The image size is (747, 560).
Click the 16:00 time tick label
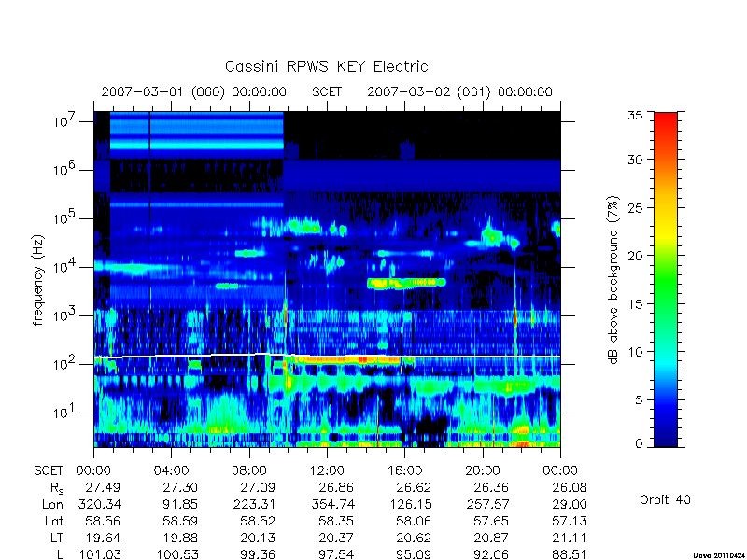point(404,471)
